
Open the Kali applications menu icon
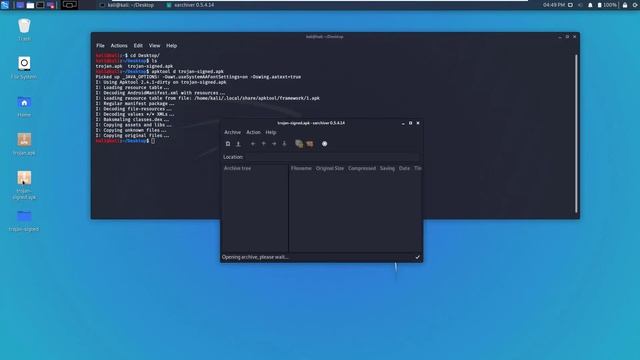(x=5, y=5)
